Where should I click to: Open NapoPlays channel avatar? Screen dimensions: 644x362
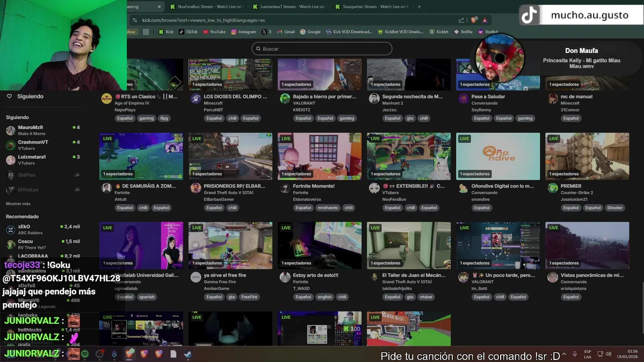click(x=106, y=99)
